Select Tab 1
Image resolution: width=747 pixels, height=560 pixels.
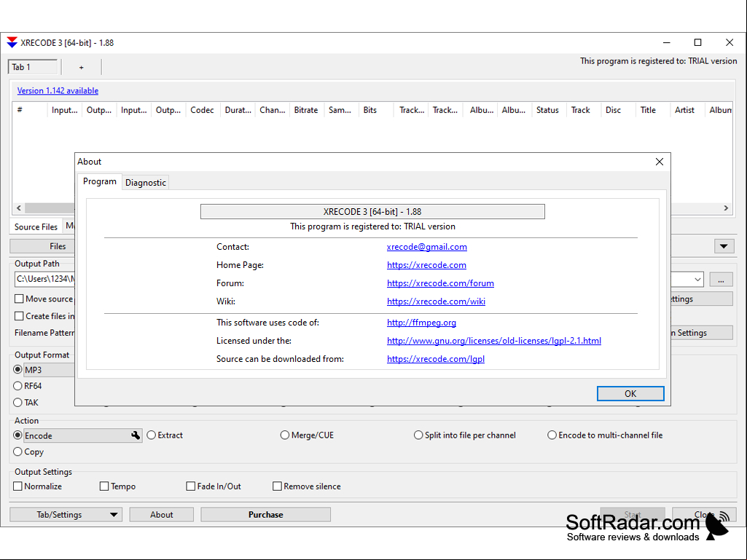32,67
